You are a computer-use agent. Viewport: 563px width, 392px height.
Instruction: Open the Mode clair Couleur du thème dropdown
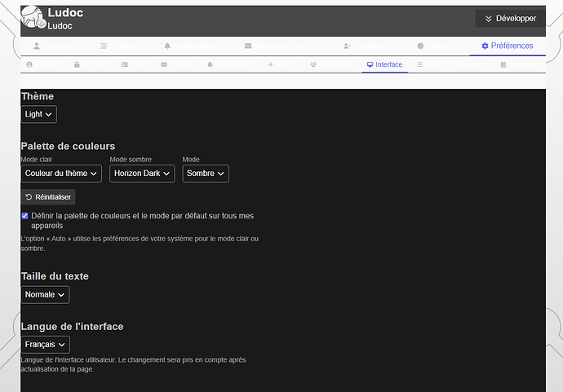61,174
